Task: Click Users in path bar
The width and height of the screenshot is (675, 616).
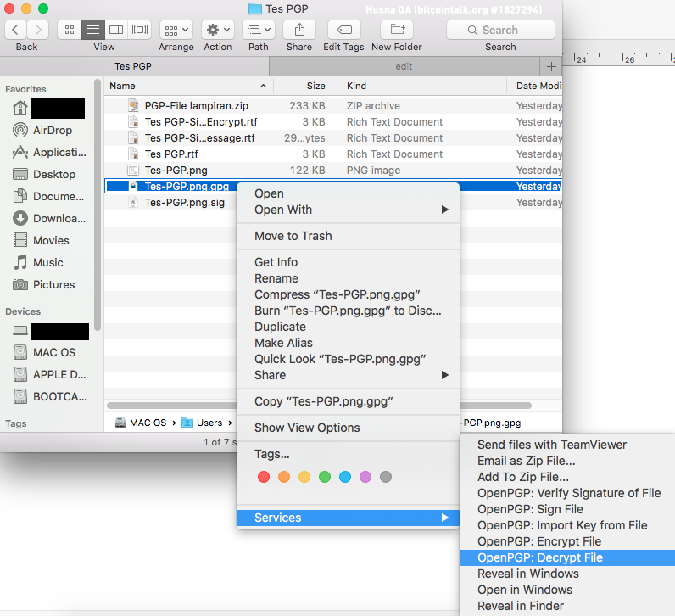Action: coord(203,423)
